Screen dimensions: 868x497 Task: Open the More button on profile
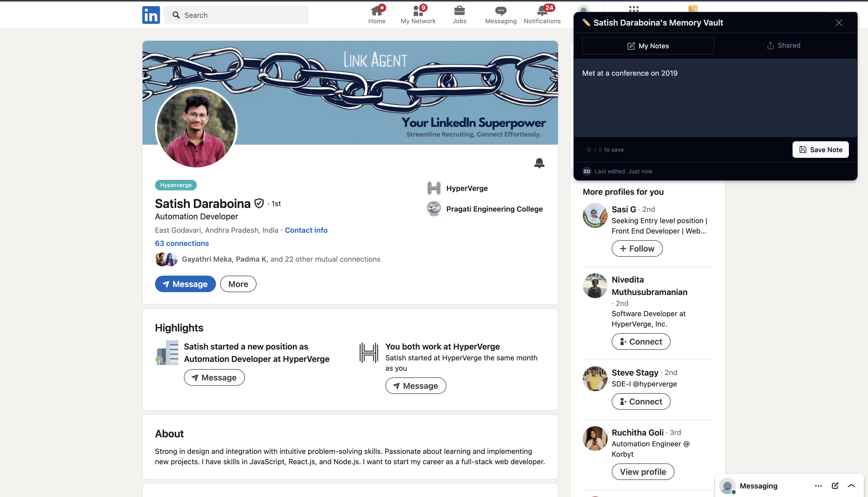point(238,284)
